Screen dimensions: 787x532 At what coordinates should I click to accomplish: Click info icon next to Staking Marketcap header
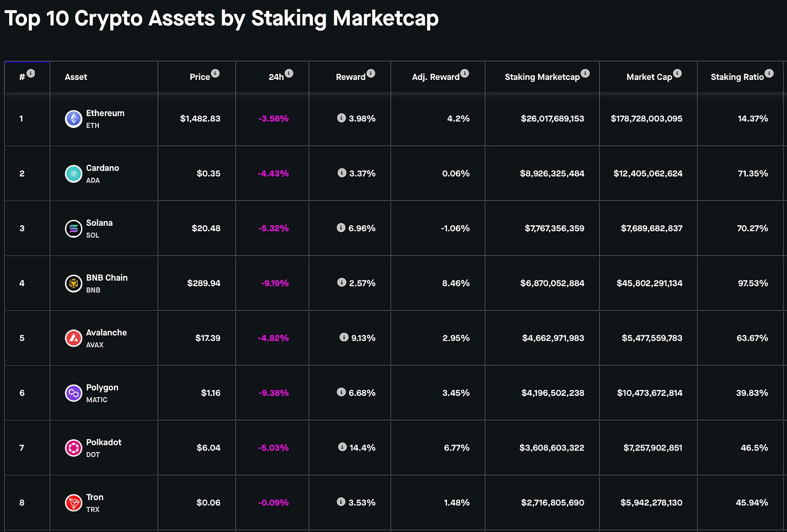click(x=585, y=73)
